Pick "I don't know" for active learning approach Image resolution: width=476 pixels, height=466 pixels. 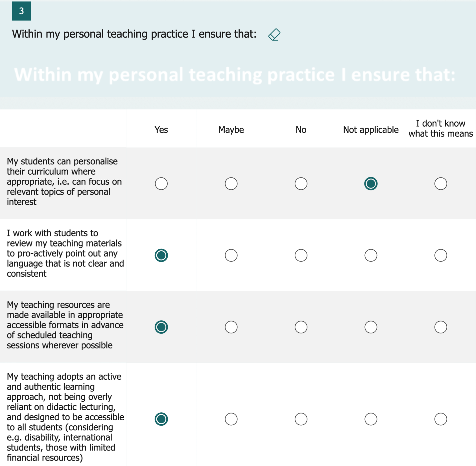[x=440, y=419]
